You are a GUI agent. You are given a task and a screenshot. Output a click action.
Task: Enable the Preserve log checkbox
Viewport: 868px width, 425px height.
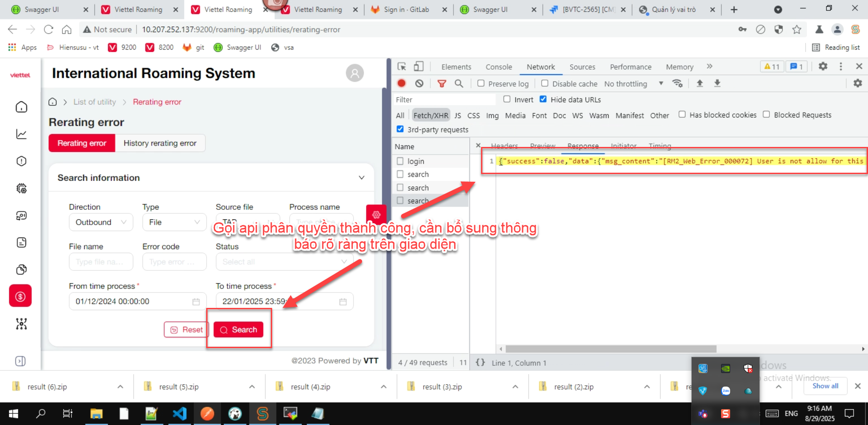pos(481,84)
